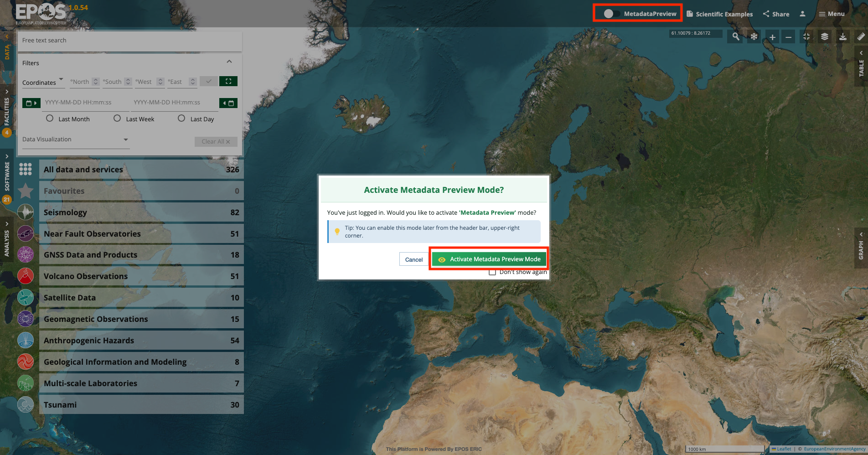Click the map download icon

(843, 36)
